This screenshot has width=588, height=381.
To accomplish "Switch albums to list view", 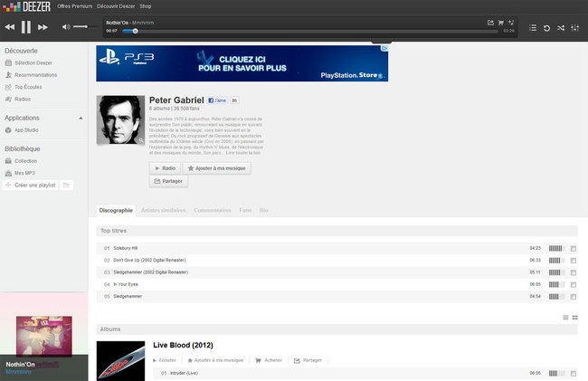I will pos(565,318).
